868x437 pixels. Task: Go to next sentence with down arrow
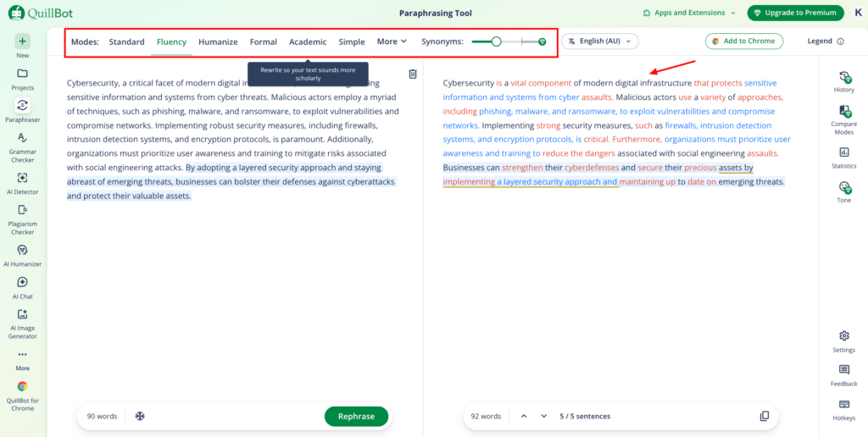[543, 416]
